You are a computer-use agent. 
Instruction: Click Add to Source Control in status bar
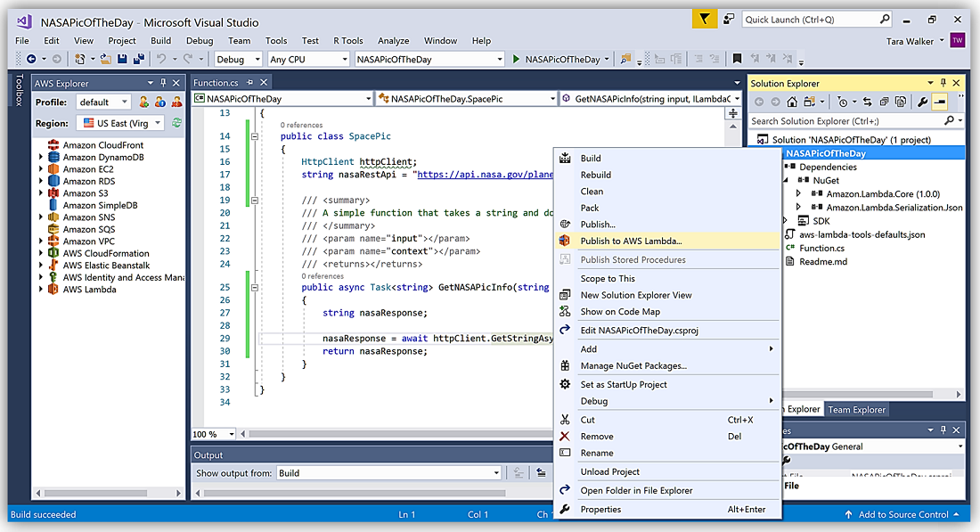pyautogui.click(x=903, y=514)
